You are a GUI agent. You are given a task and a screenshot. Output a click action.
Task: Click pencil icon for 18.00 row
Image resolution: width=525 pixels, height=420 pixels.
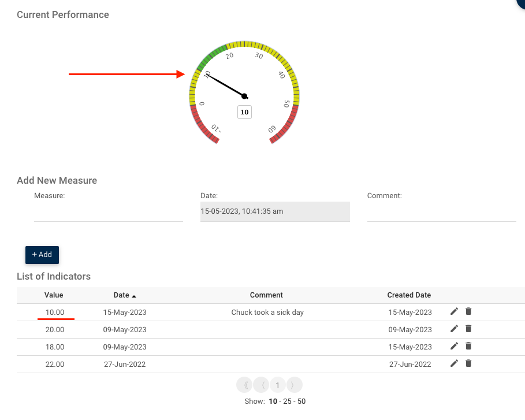click(454, 347)
